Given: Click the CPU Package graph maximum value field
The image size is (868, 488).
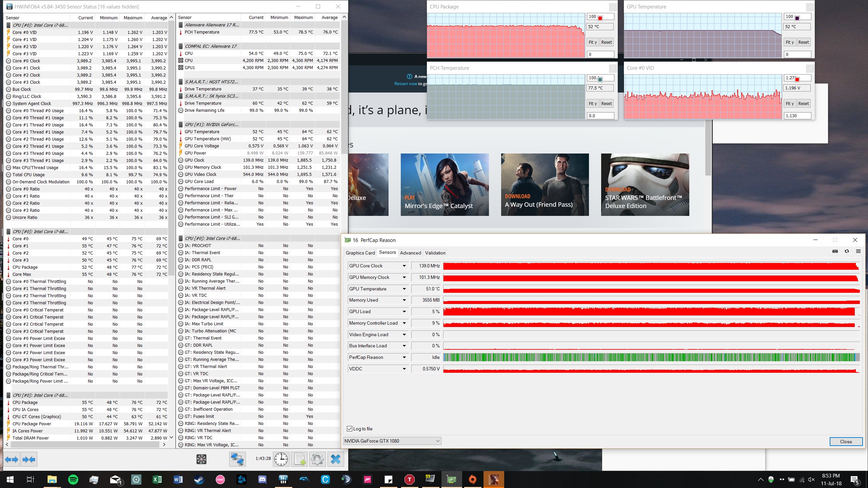Looking at the screenshot, I should click(600, 17).
